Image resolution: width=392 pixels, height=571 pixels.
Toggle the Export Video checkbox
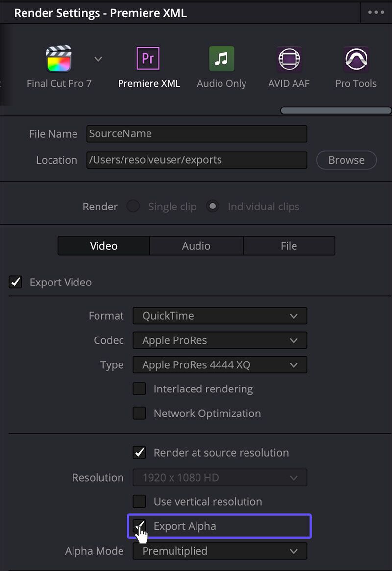pyautogui.click(x=15, y=282)
